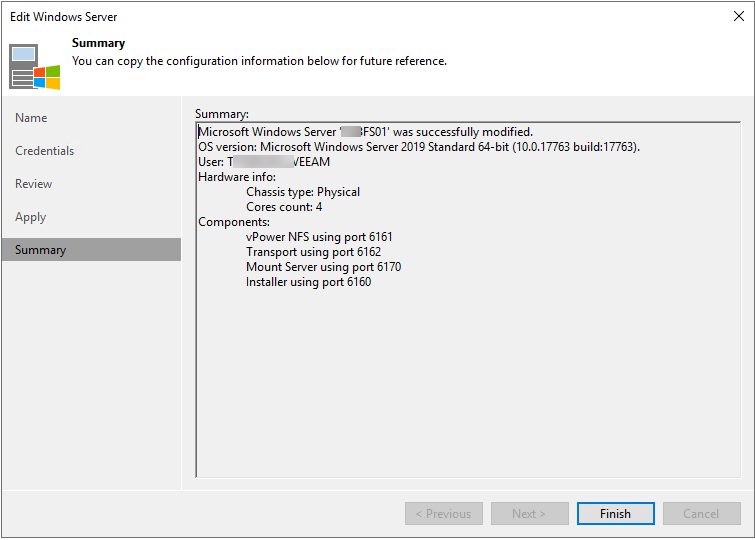Select the Apply step in sidebar

pyautogui.click(x=30, y=217)
